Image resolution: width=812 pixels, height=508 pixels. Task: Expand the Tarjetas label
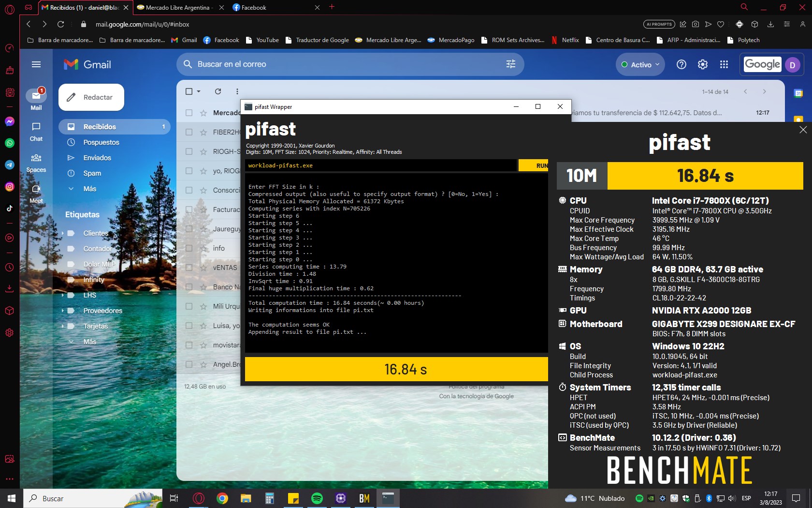pos(63,326)
